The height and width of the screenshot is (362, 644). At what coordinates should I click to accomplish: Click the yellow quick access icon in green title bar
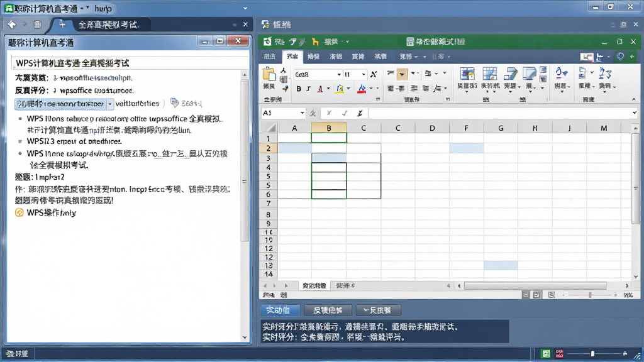tap(315, 41)
